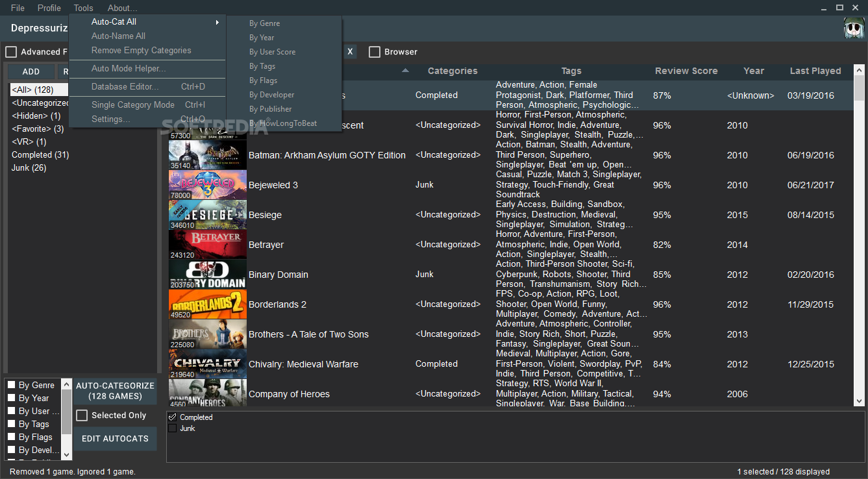Image resolution: width=868 pixels, height=479 pixels.
Task: Maximize the Depressurizer window
Action: tap(839, 8)
